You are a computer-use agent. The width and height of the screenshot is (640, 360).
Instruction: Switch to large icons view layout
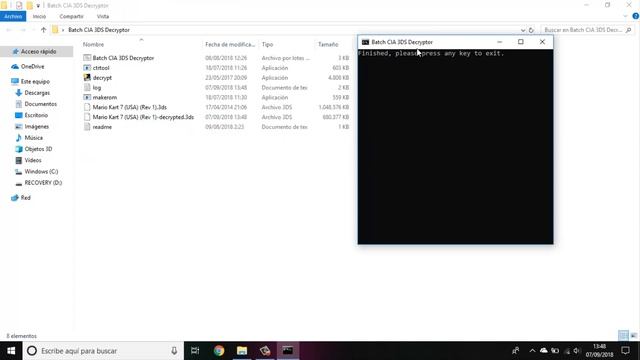pyautogui.click(x=633, y=336)
